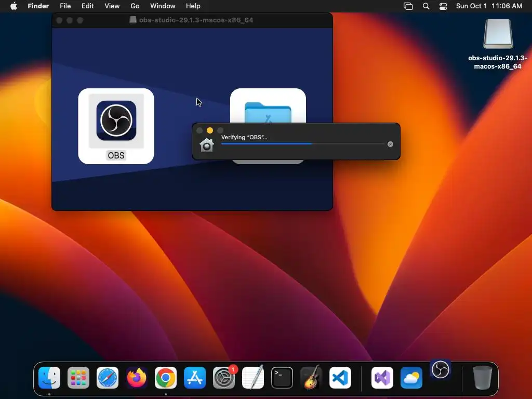The height and width of the screenshot is (399, 532).
Task: Click the Verifying "OBS"… status text
Action: coord(244,137)
